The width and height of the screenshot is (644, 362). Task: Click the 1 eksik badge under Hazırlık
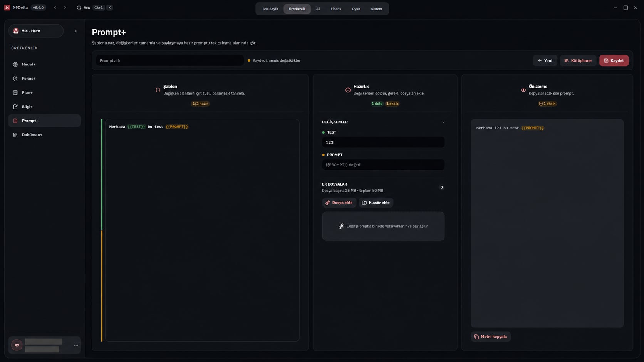pyautogui.click(x=392, y=104)
